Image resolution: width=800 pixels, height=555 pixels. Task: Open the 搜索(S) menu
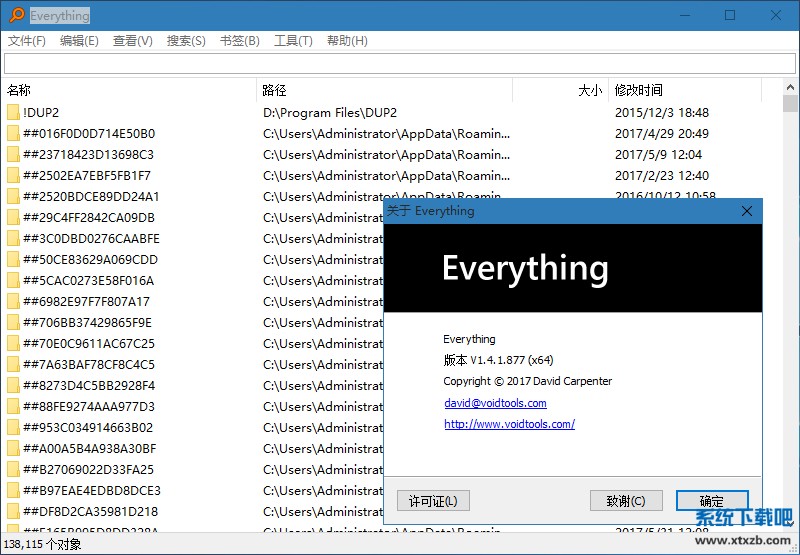186,41
